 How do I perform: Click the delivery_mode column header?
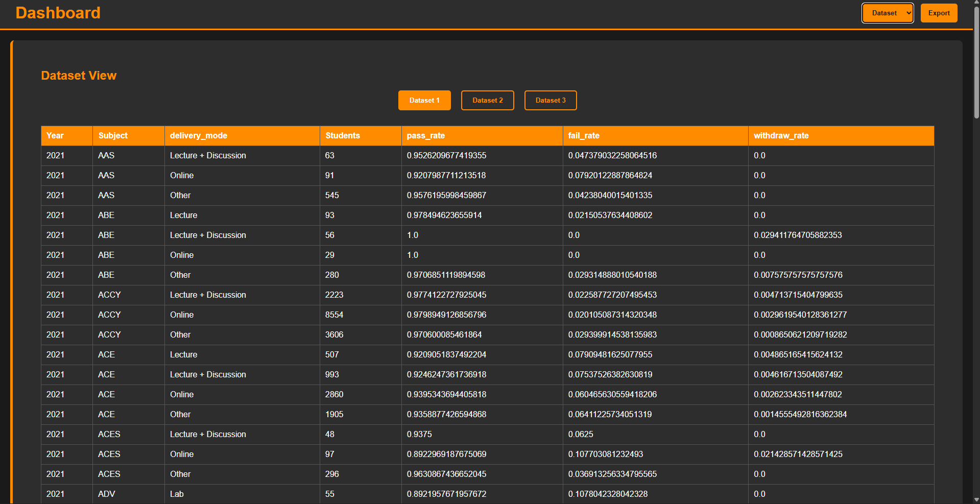(x=242, y=136)
